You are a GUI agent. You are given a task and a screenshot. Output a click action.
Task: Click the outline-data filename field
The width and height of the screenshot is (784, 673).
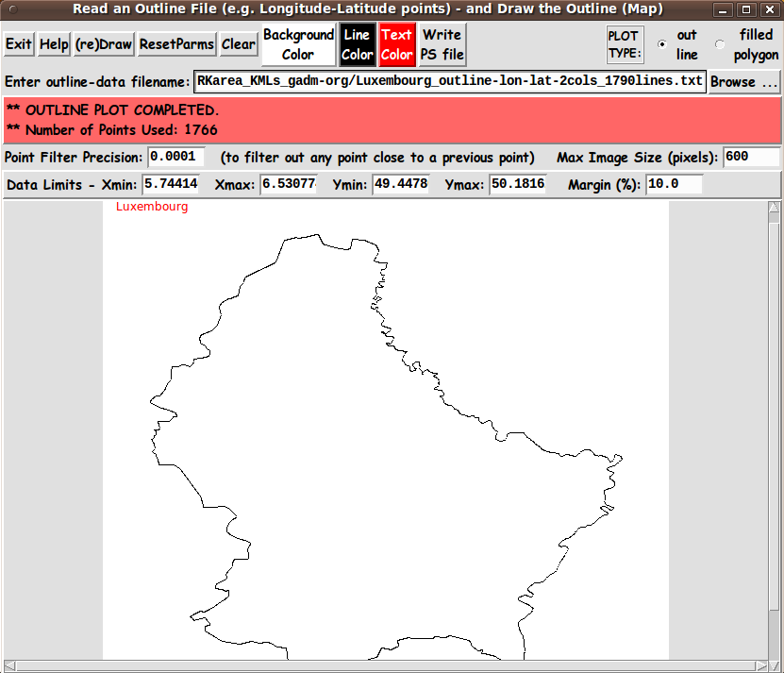pyautogui.click(x=450, y=81)
